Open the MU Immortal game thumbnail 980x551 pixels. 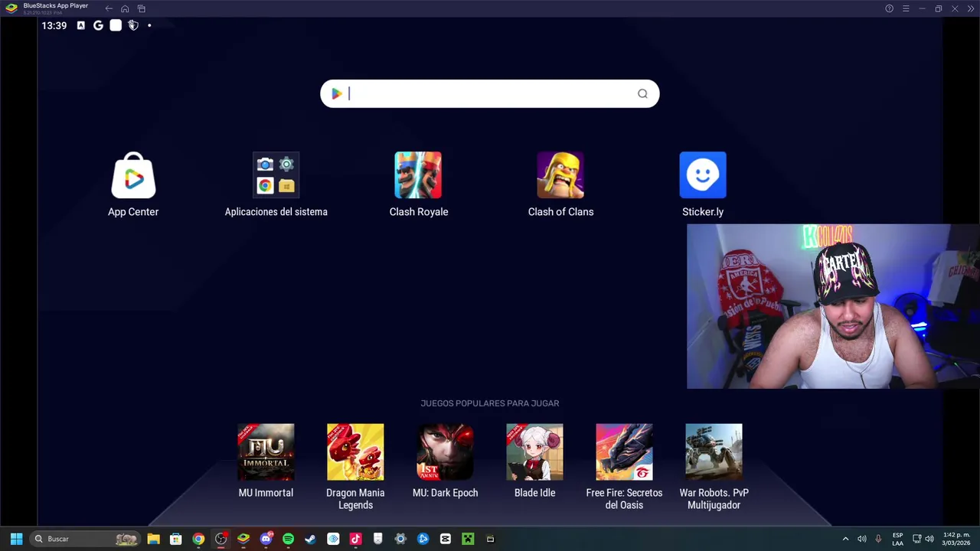pyautogui.click(x=266, y=452)
